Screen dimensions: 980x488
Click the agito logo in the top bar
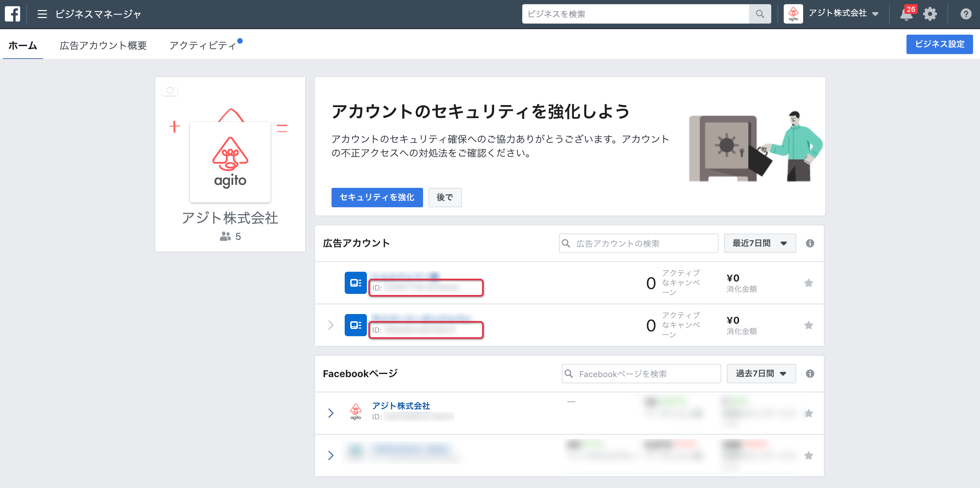click(x=793, y=14)
